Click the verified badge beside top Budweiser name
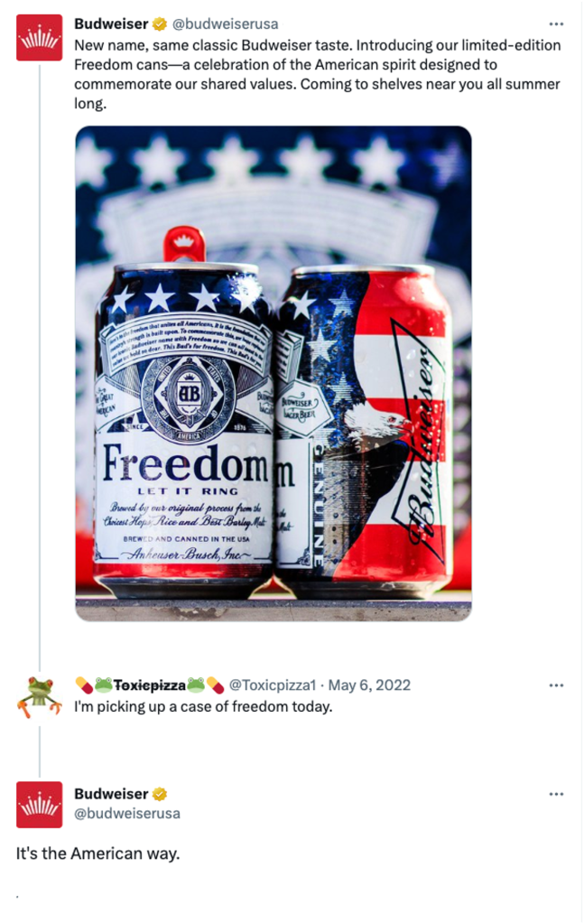This screenshot has height=924, width=584. pos(160,24)
